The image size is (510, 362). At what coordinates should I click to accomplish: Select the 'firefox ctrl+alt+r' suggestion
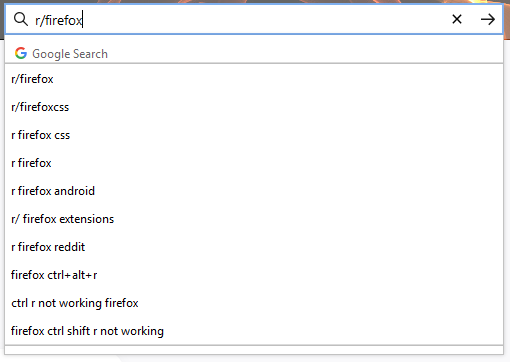tap(254, 275)
